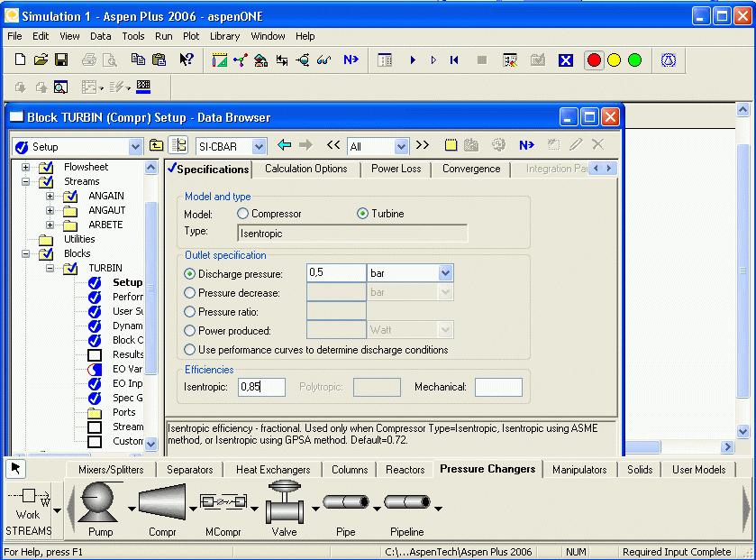Go to next form with >> button

[x=423, y=144]
